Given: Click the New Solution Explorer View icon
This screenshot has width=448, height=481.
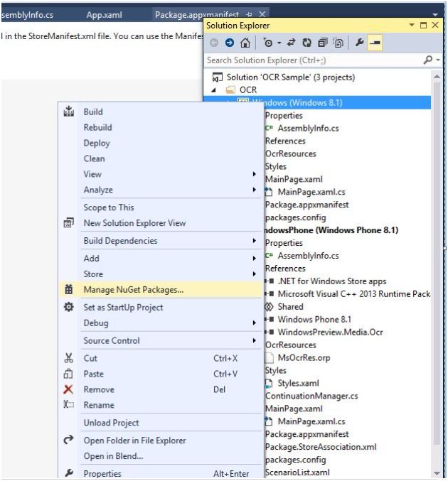Looking at the screenshot, I should [68, 222].
